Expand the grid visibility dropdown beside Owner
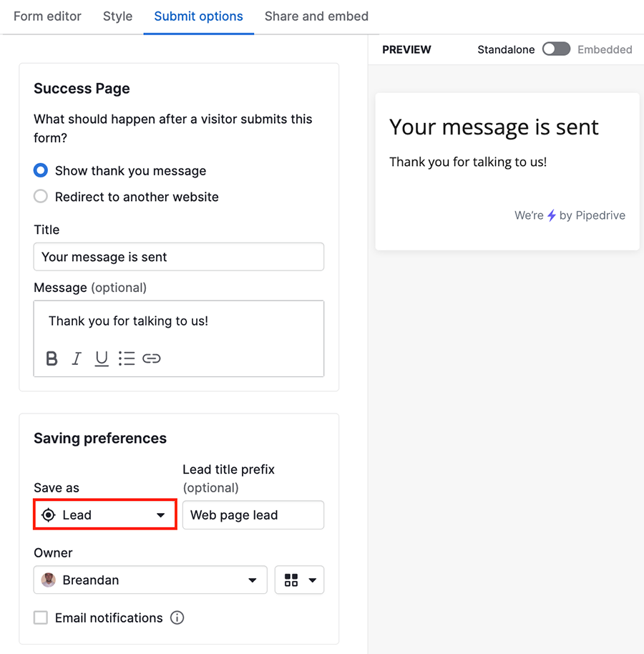The height and width of the screenshot is (654, 644). click(x=300, y=580)
